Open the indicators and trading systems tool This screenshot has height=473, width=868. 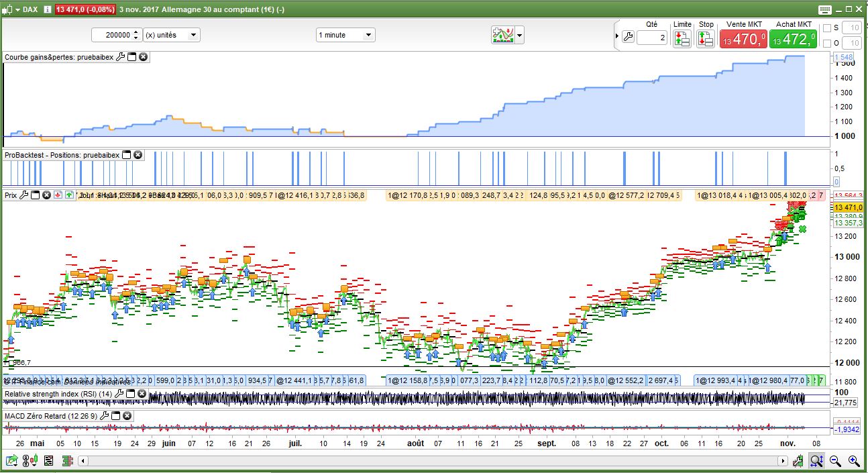(x=502, y=35)
